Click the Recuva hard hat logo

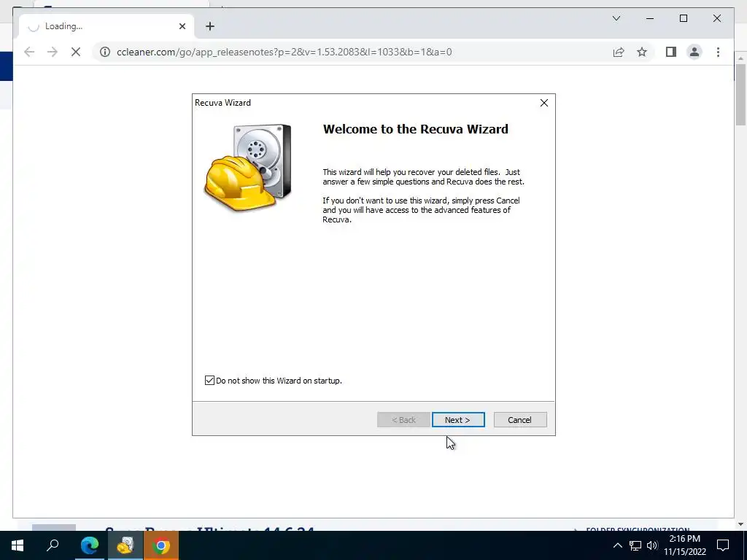click(248, 168)
